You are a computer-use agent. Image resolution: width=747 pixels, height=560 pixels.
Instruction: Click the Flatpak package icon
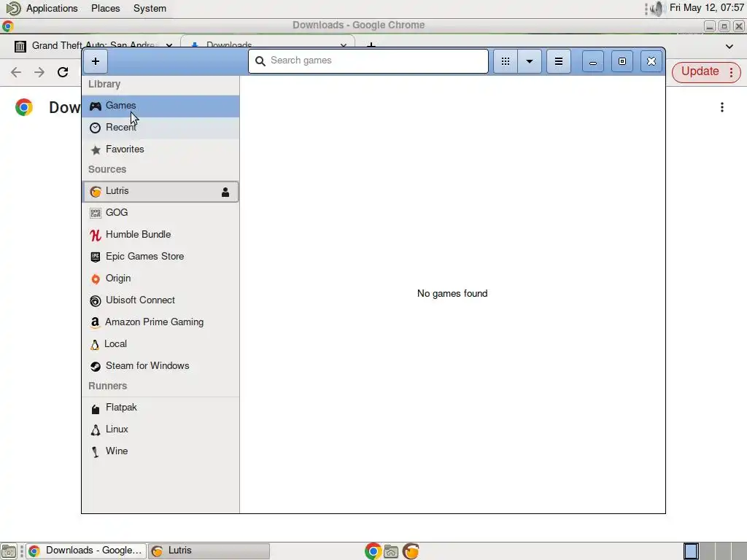(96, 408)
